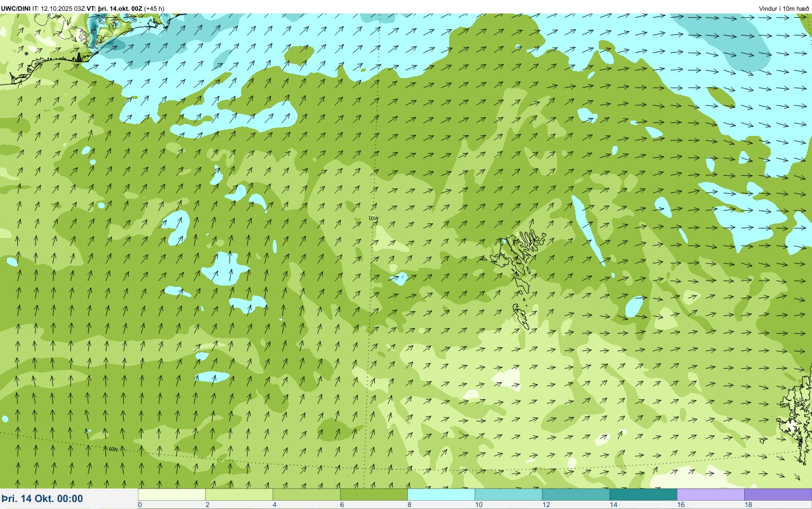Click the 6–8 m/s olive green legend swatch
812x509 pixels.
pyautogui.click(x=374, y=494)
